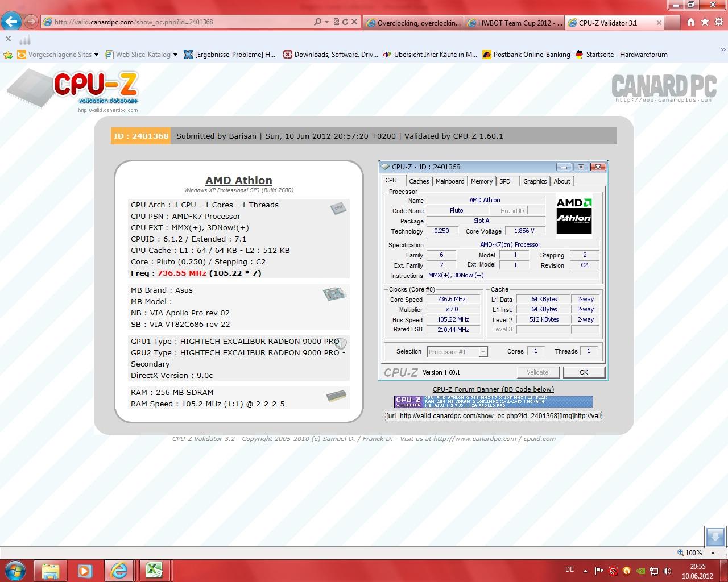The width and height of the screenshot is (728, 582).
Task: Click CPU-Z Forum Banner link
Action: coord(493,389)
